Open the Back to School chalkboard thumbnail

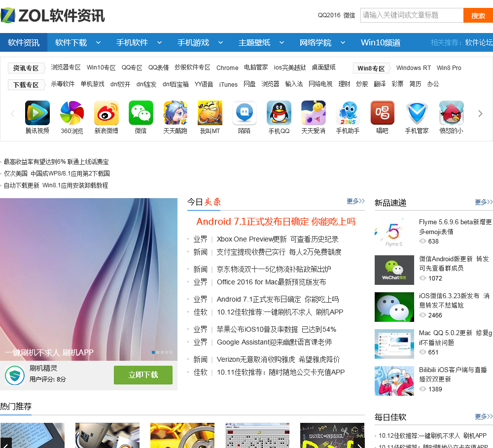click(332, 435)
